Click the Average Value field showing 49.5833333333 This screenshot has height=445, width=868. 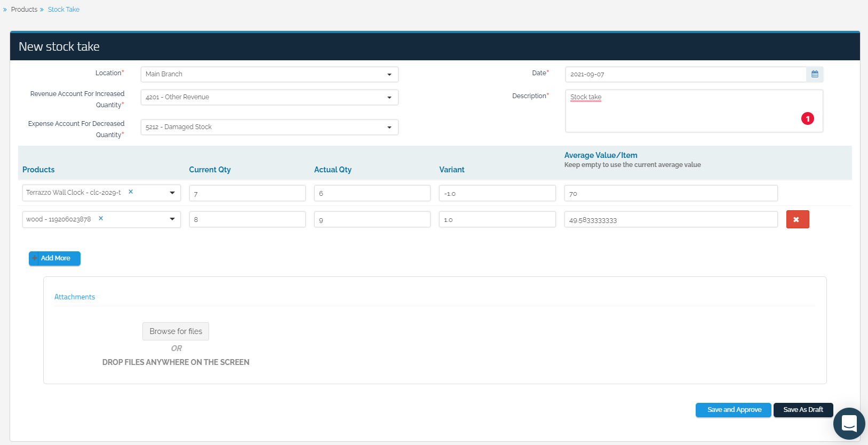670,220
